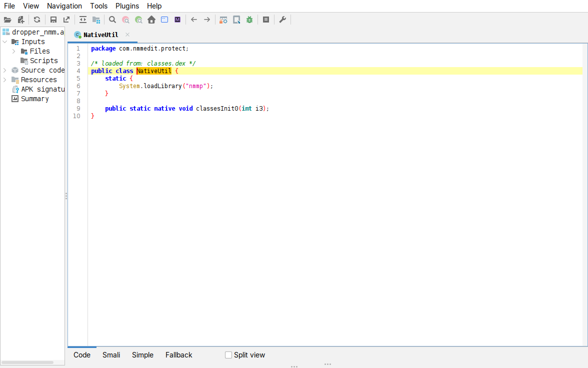
Task: Click the tree panel horizontal scrollbar
Action: coord(28,362)
